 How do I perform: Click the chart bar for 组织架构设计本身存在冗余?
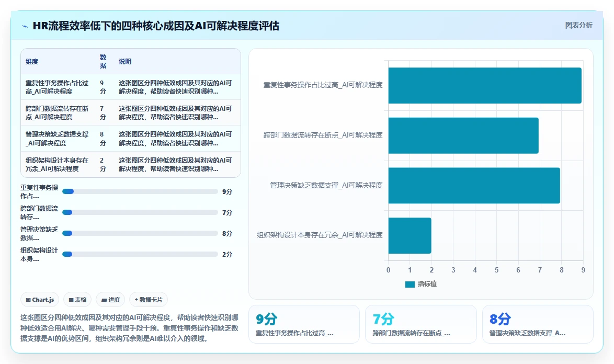coord(410,236)
